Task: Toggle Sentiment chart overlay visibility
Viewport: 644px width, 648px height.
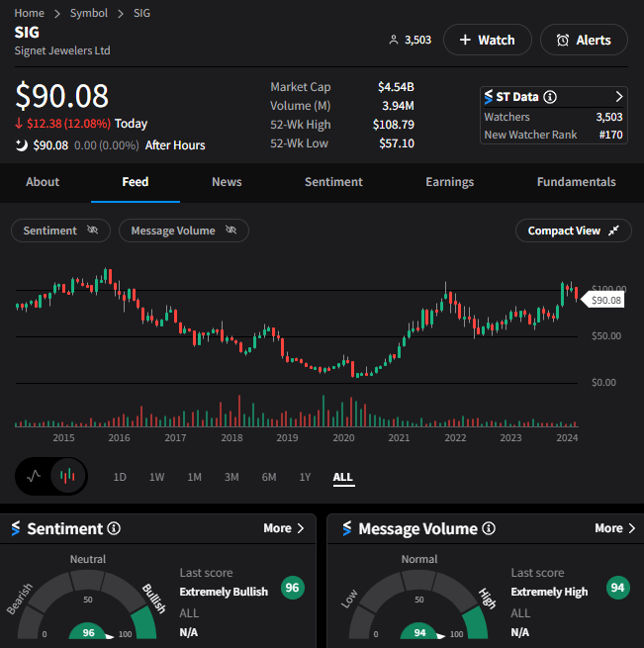Action: [x=60, y=231]
